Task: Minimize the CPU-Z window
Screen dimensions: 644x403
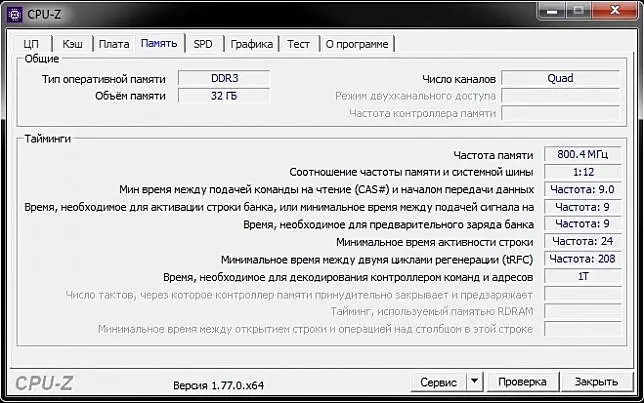Action: pos(552,10)
